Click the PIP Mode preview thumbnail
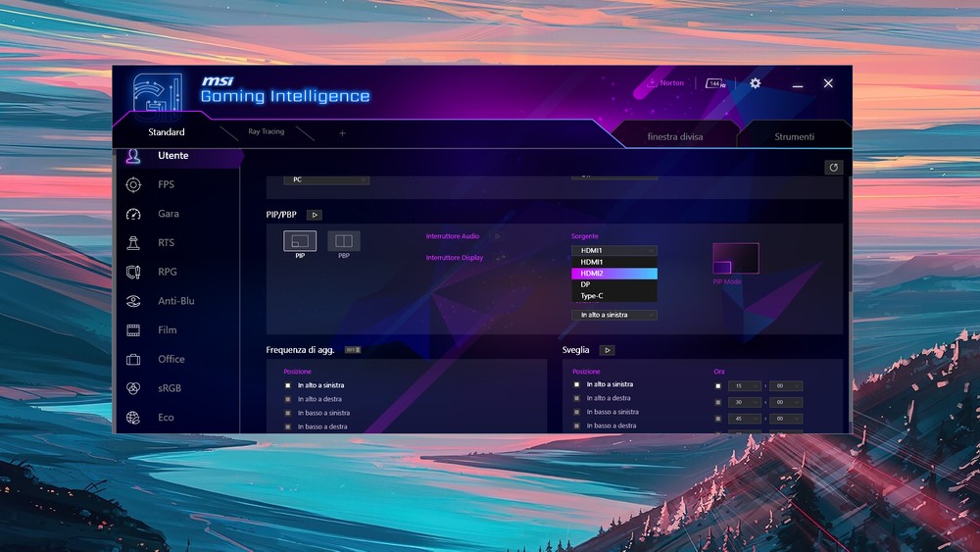 (736, 258)
